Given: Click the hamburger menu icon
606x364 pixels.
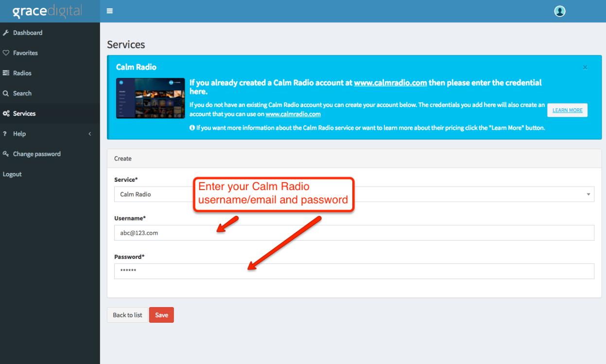Looking at the screenshot, I should click(110, 11).
